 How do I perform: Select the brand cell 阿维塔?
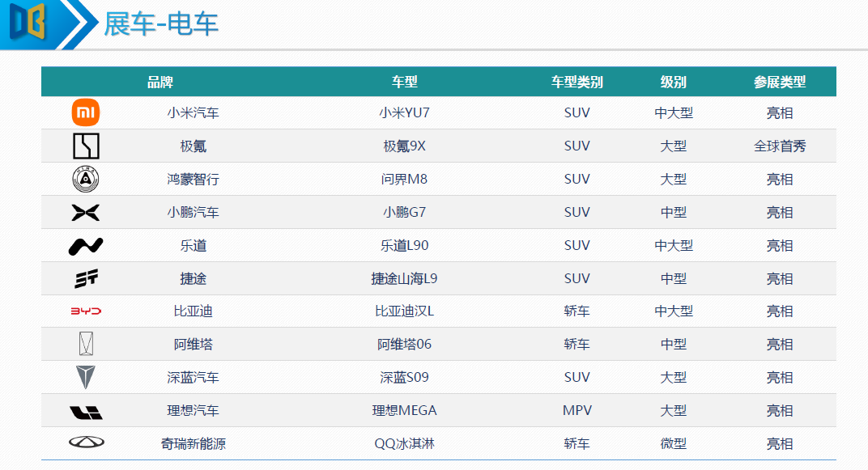[x=194, y=345]
